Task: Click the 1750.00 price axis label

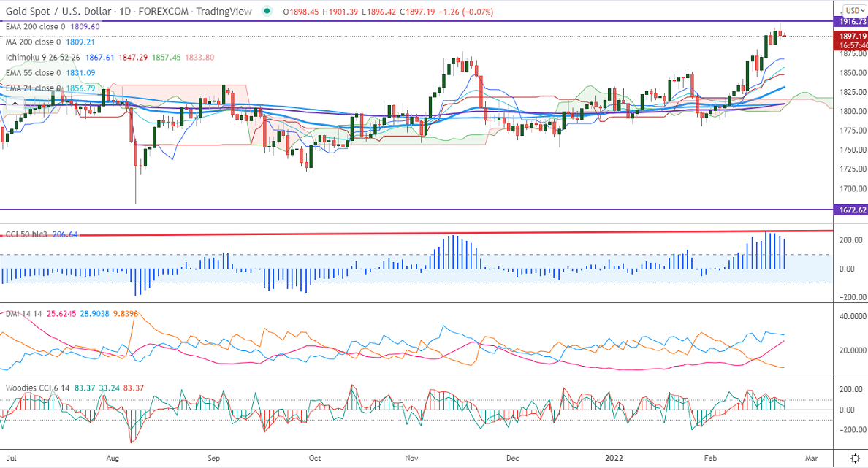Action: coord(853,150)
